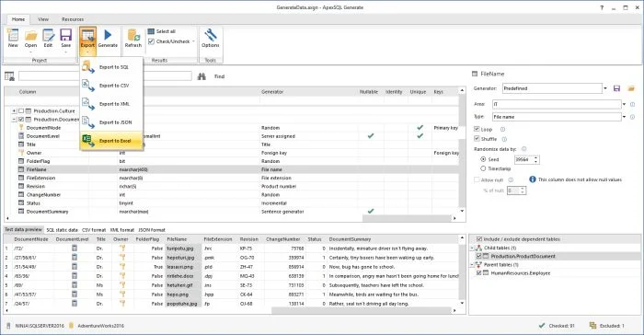This screenshot has width=644, height=335.
Task: Collapse the Production.Document tree node
Action: tap(14, 120)
